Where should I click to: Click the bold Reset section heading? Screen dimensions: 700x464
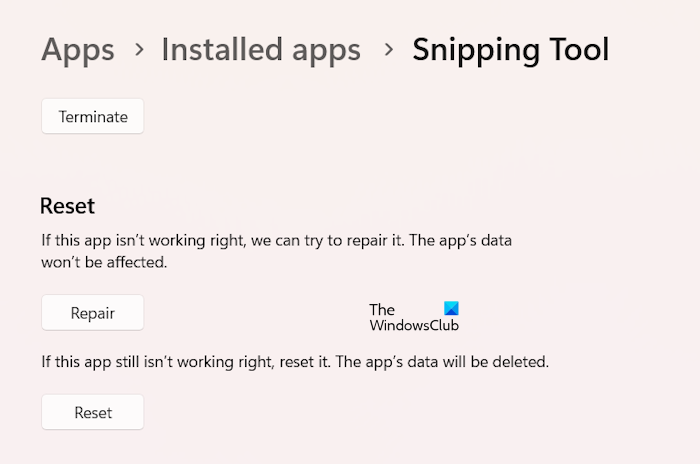point(67,206)
